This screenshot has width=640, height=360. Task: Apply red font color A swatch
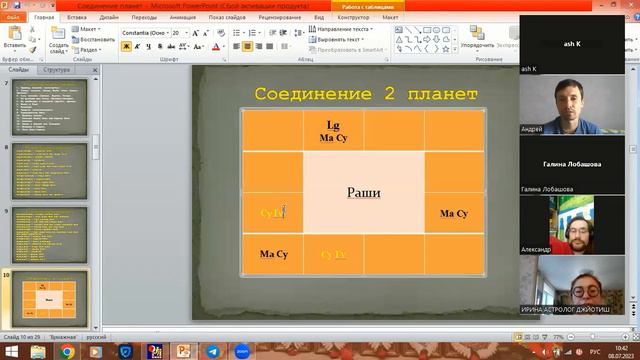point(216,47)
